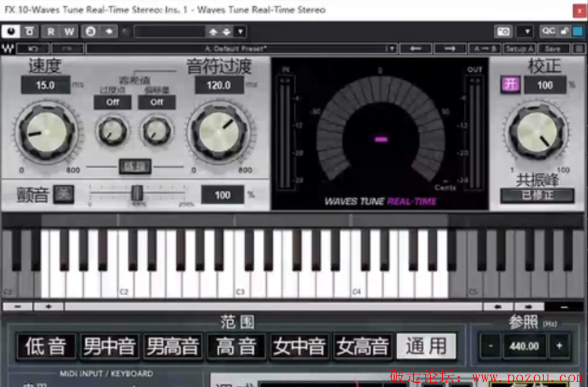Toggle the quick controls lock icon
The height and width of the screenshot is (387, 588).
pos(564,31)
